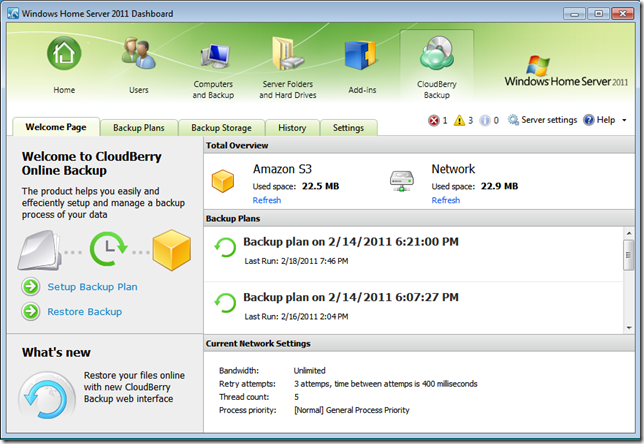
Task: Click the Process priority Normal value
Action: pyautogui.click(x=352, y=410)
